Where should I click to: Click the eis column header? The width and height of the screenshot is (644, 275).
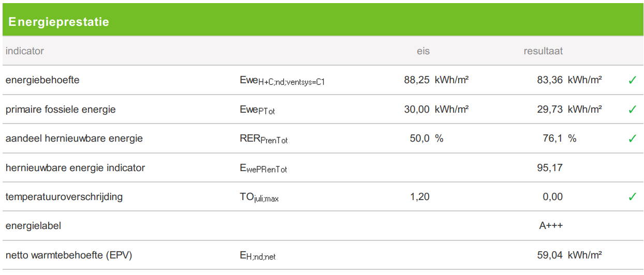tap(423, 51)
